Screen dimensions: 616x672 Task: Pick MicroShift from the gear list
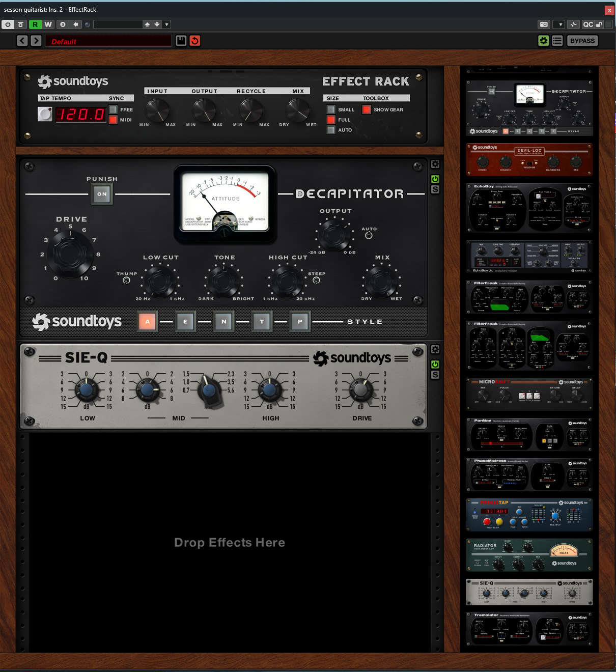[529, 394]
